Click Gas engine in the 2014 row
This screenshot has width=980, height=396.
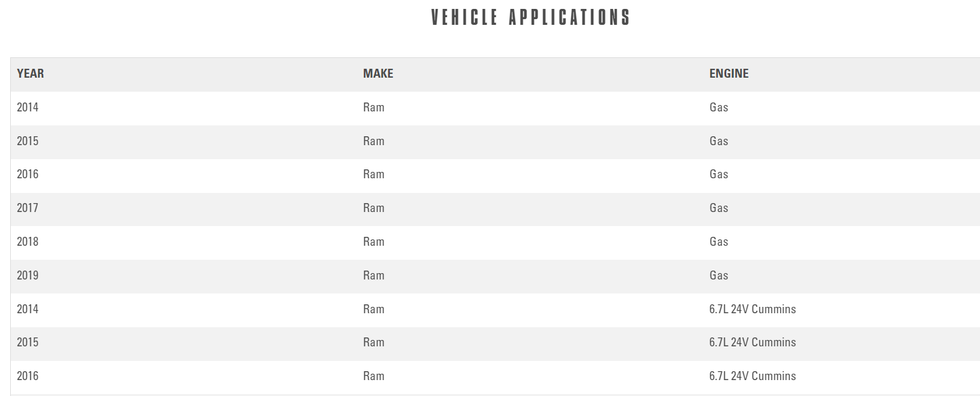coord(719,108)
